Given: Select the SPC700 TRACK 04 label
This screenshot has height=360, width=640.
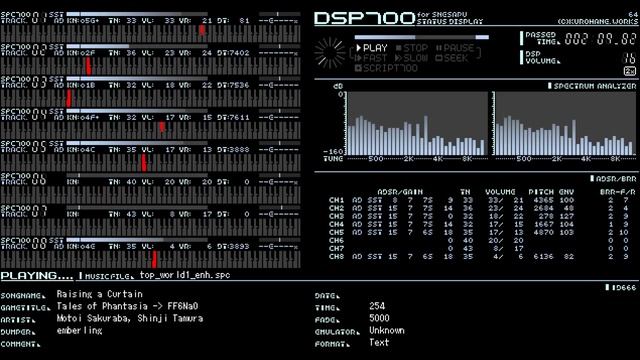Looking at the screenshot, I should pyautogui.click(x=24, y=114).
